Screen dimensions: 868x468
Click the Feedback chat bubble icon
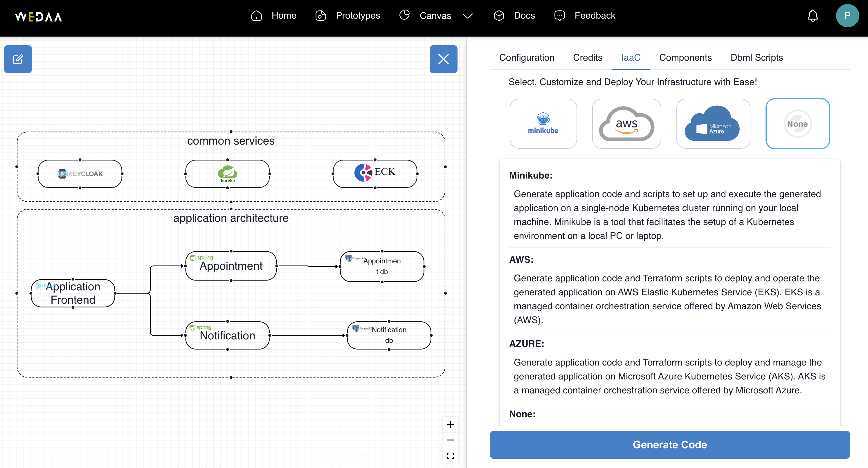[x=559, y=15]
